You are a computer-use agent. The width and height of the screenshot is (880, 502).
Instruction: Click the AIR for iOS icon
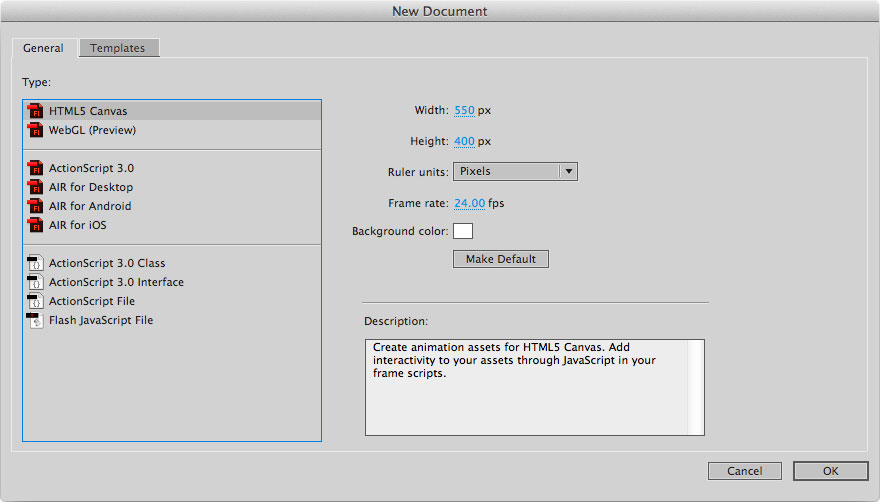click(35, 225)
